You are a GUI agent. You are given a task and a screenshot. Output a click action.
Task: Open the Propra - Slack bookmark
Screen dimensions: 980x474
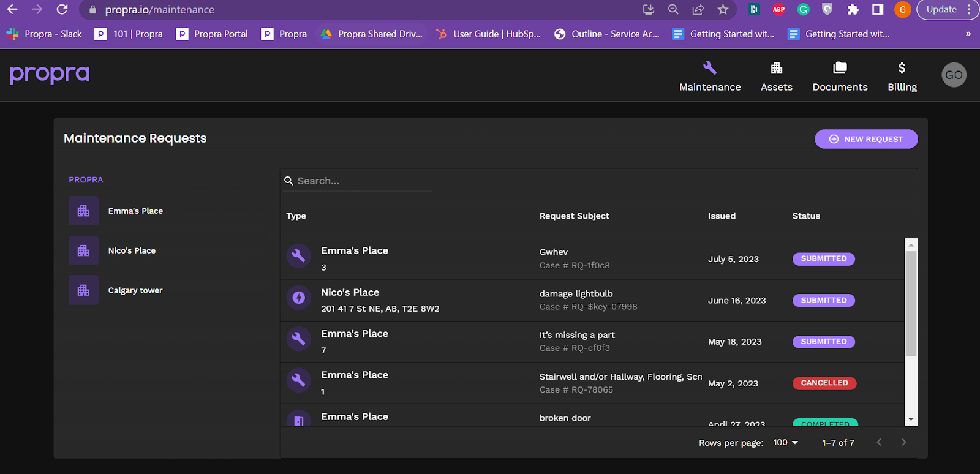(44, 34)
